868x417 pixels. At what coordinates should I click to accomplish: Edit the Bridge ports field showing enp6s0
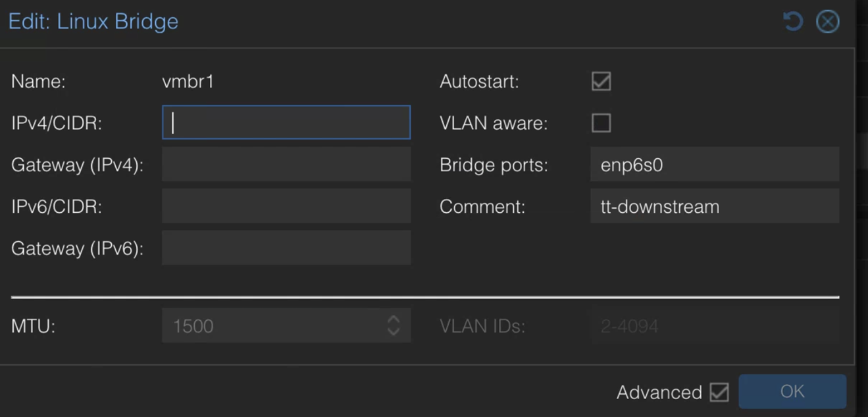click(x=715, y=164)
